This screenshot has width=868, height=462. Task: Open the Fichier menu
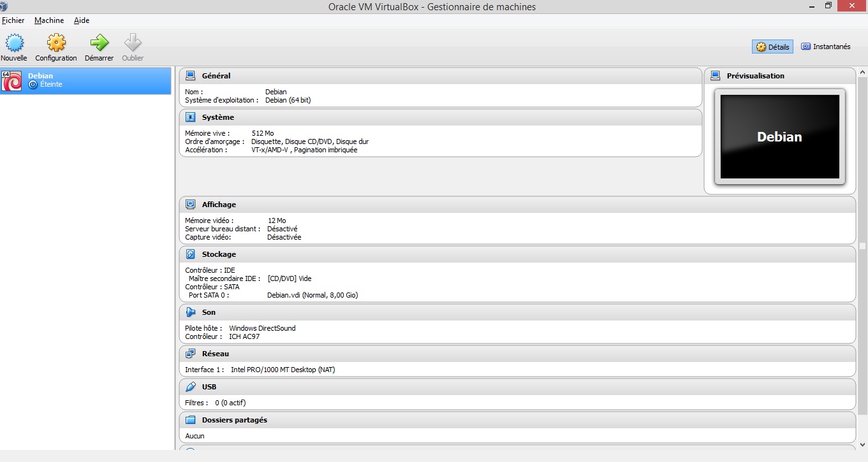[13, 20]
